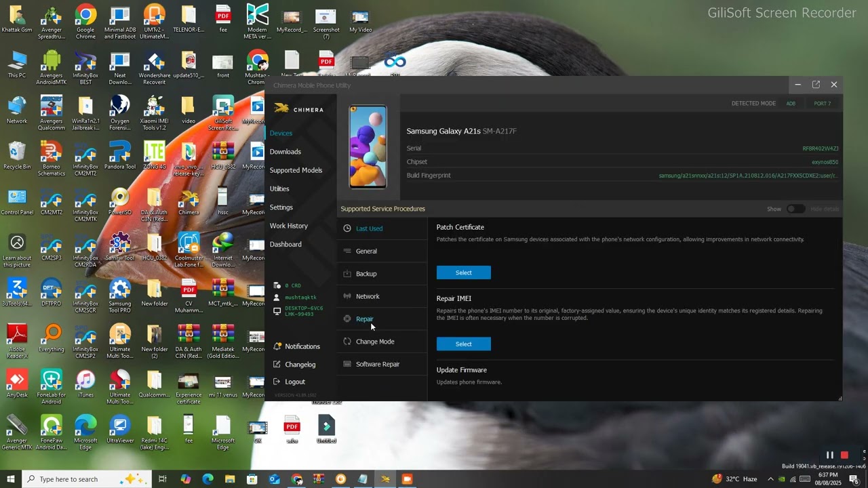This screenshot has width=868, height=488.
Task: Open UMTv2 UltimateMultiTool shortcut
Action: (x=155, y=22)
